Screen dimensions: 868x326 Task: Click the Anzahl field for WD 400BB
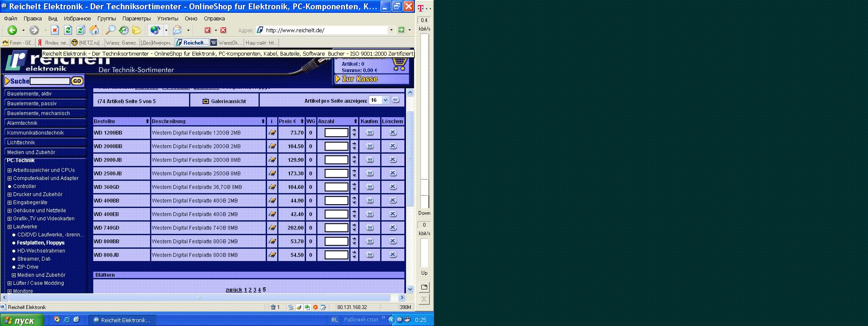tap(336, 200)
